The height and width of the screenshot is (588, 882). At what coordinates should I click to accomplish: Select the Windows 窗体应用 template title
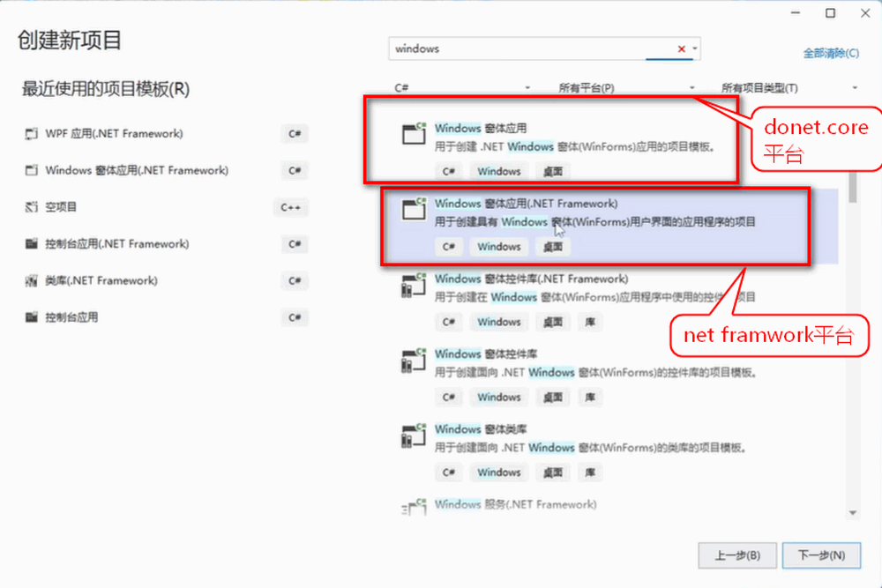point(481,128)
